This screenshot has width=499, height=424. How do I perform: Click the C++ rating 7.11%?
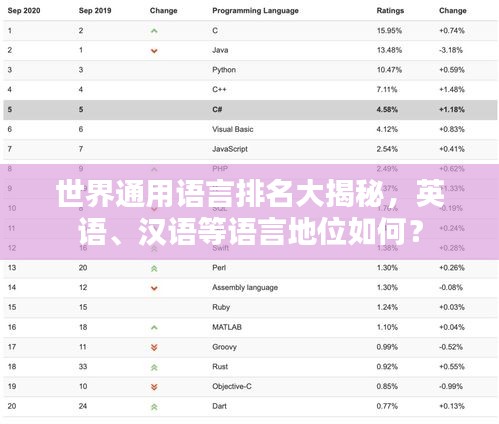point(387,90)
